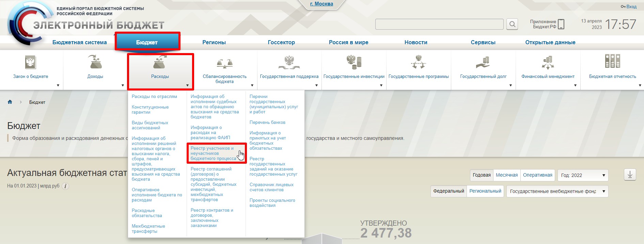Open Оперативное исполнение бюджета по расходам
644x244 pixels.
[157, 195]
